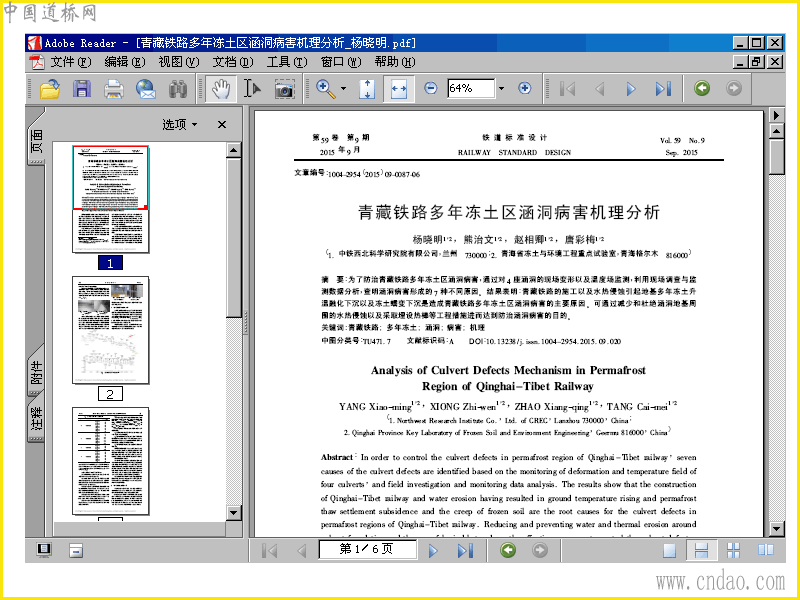Switch to the 注释 side tab

[37, 419]
